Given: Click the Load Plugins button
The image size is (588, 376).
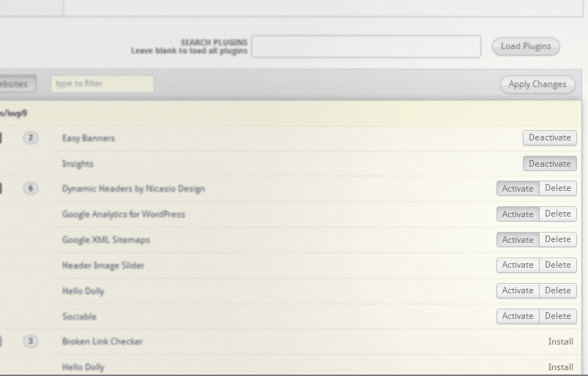Looking at the screenshot, I should [525, 46].
